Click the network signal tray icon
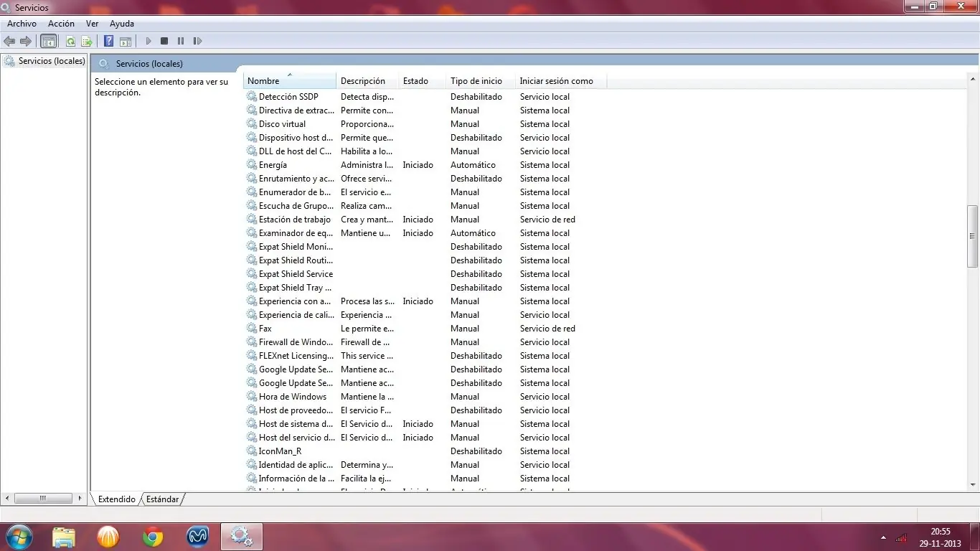This screenshot has width=980, height=551. tap(902, 537)
